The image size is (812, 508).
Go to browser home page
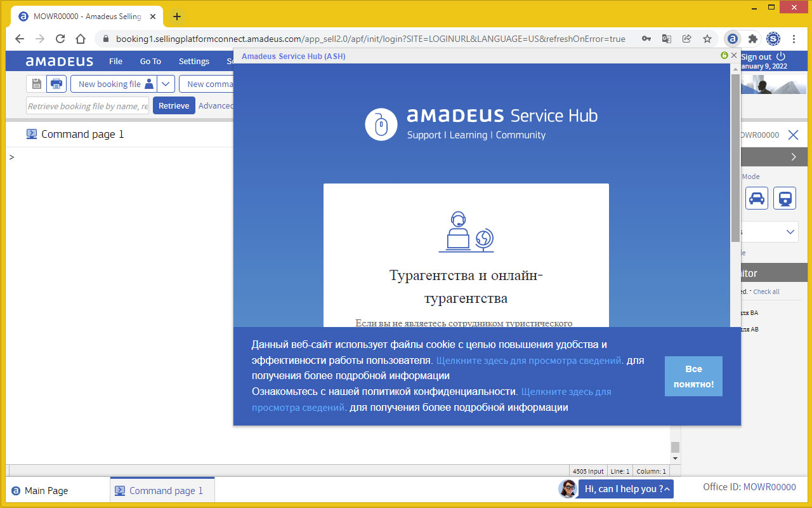click(x=81, y=39)
